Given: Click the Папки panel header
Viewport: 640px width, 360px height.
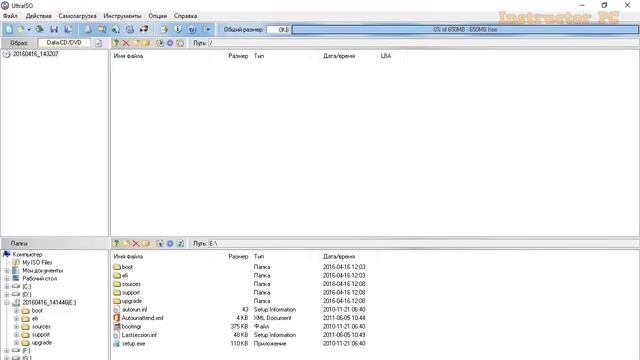Looking at the screenshot, I should (55, 243).
